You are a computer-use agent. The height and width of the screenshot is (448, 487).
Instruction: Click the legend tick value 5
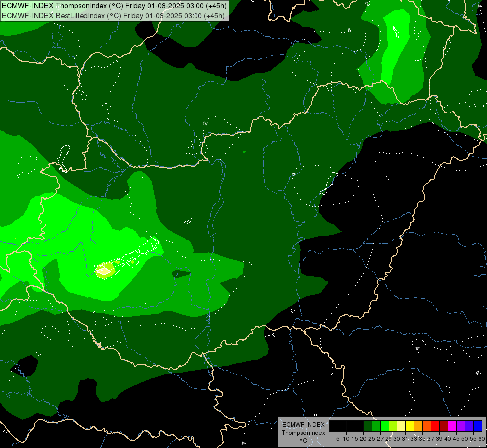338,439
